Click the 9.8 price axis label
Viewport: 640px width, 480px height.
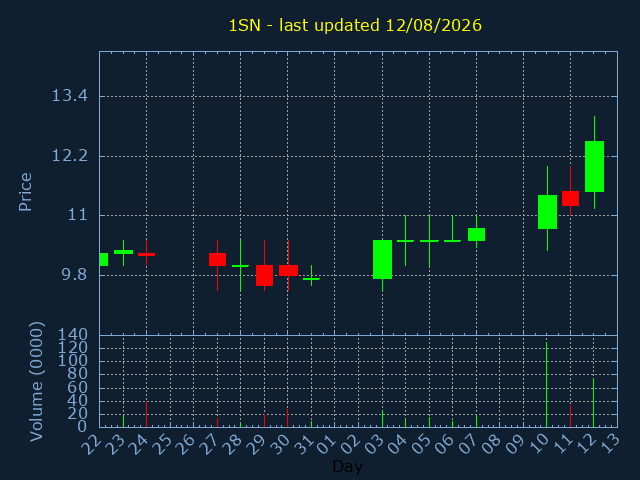coord(74,275)
